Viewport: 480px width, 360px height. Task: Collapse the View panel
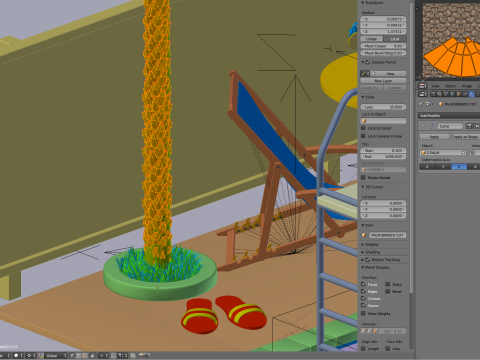click(363, 97)
